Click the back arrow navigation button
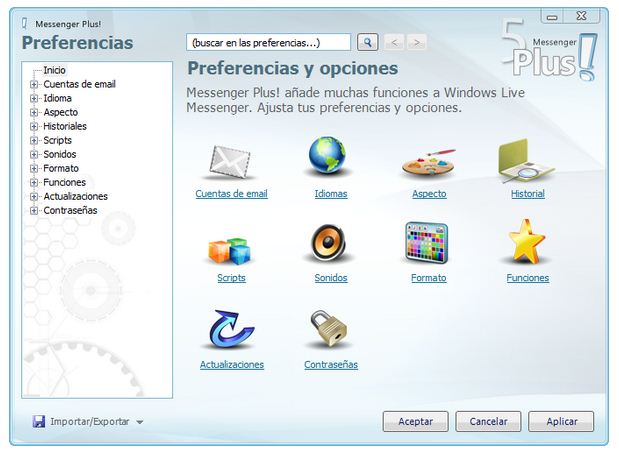The width and height of the screenshot is (619, 454). pos(394,42)
